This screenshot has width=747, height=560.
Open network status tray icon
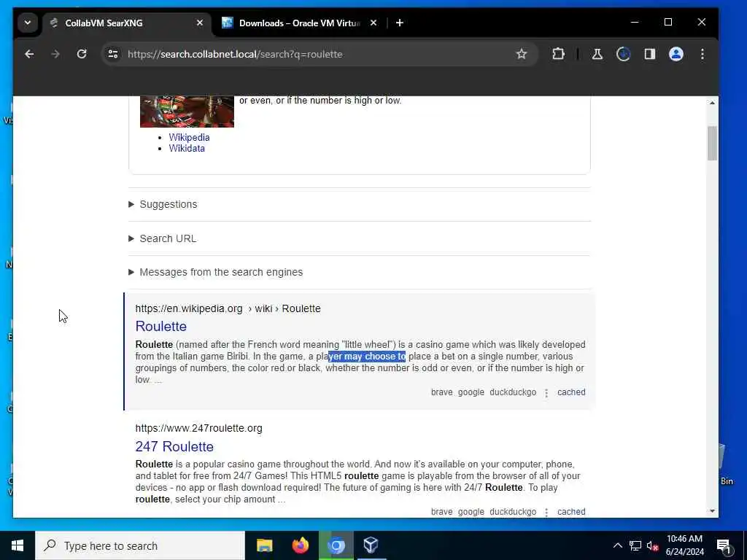pyautogui.click(x=635, y=545)
